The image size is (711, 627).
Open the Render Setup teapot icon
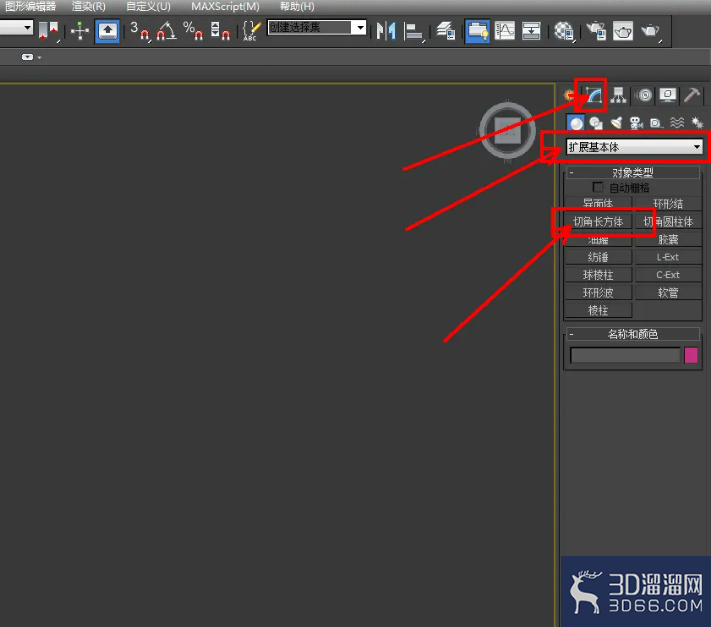point(596,31)
